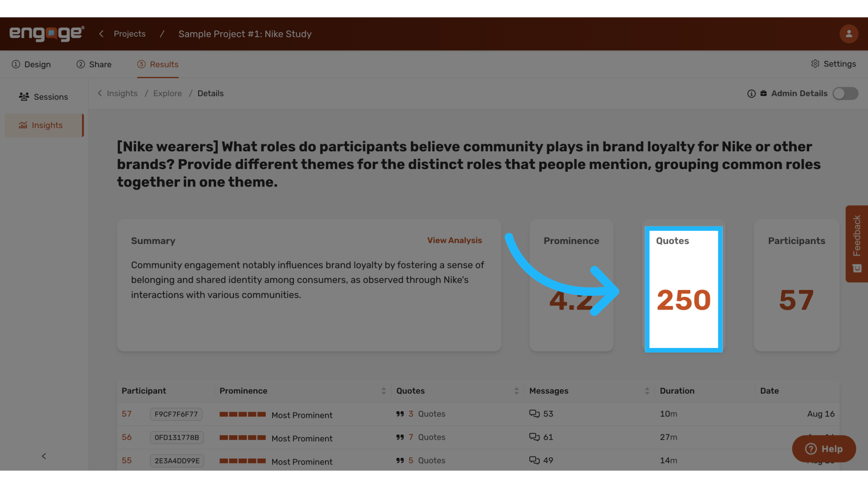Open participant 57
Viewport: 868px width, 488px height.
(127, 414)
